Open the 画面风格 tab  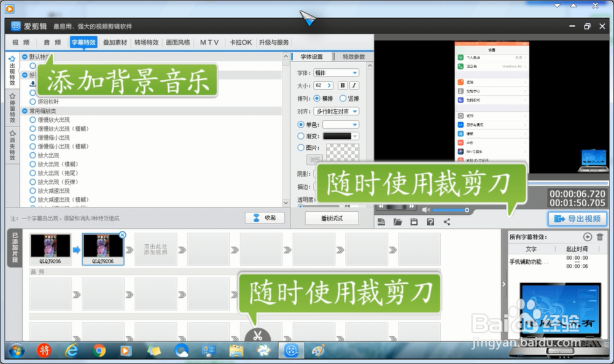pyautogui.click(x=178, y=42)
